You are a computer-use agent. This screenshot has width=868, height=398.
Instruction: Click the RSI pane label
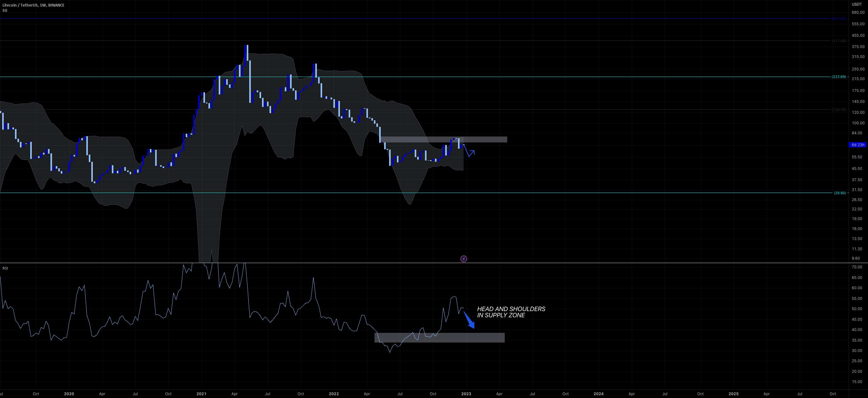[x=5, y=268]
